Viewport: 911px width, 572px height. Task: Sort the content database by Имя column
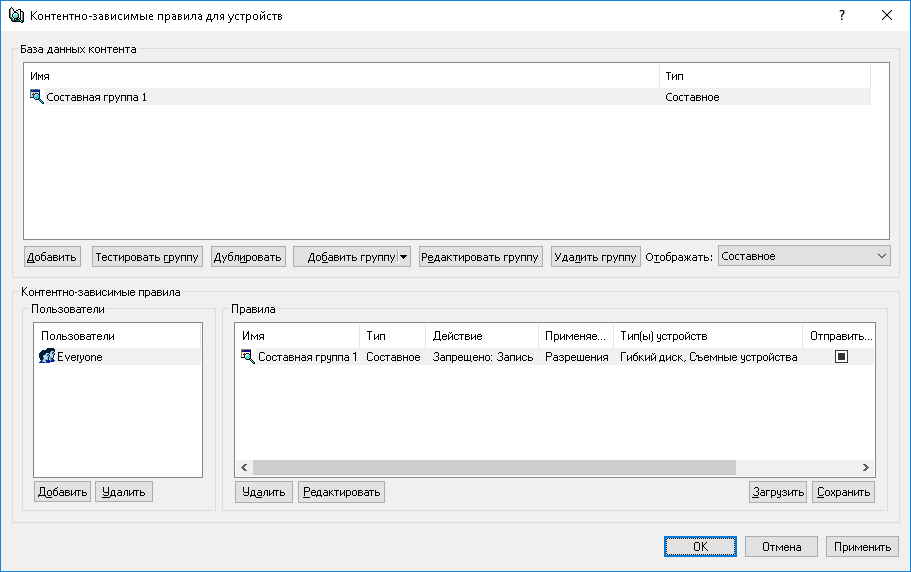point(340,76)
